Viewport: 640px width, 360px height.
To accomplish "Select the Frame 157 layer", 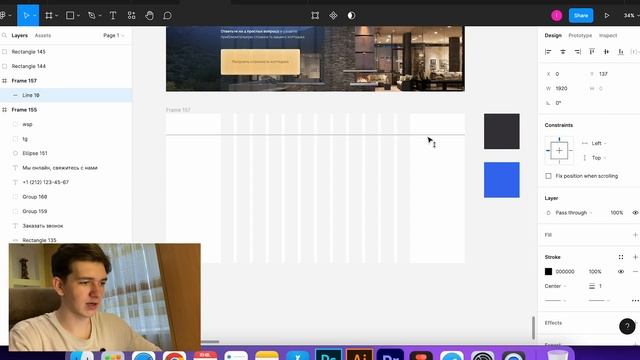I will pyautogui.click(x=66, y=81).
